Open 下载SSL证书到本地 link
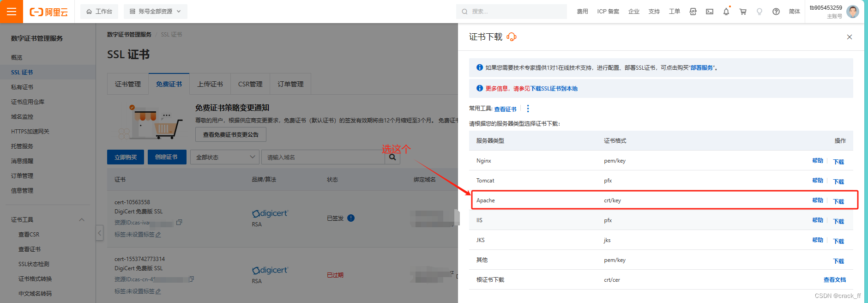The height and width of the screenshot is (303, 868). pyautogui.click(x=554, y=89)
